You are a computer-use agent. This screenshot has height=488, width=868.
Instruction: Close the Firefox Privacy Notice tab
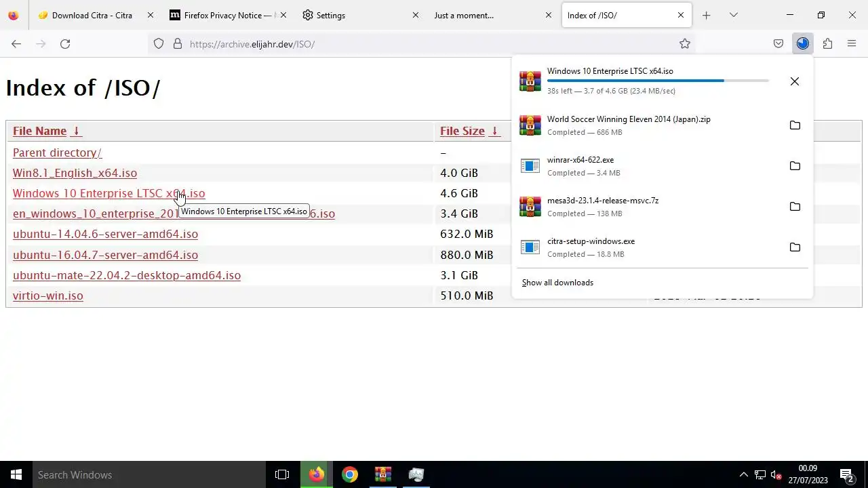point(283,15)
